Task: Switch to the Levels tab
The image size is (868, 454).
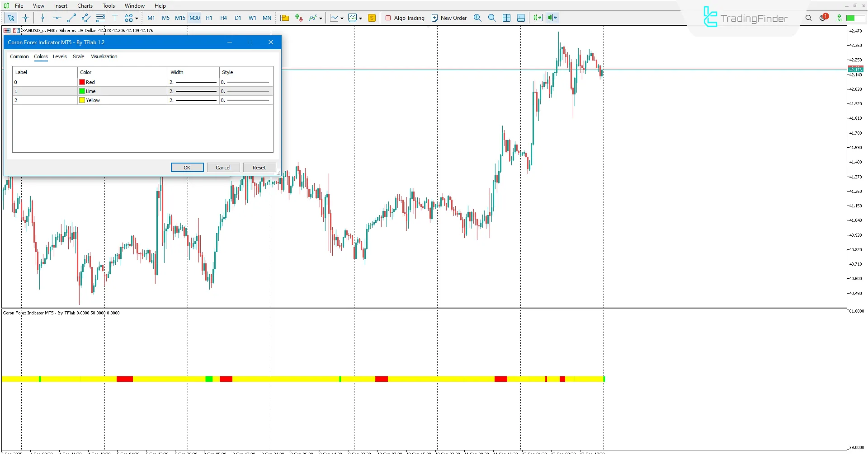Action: (x=60, y=56)
